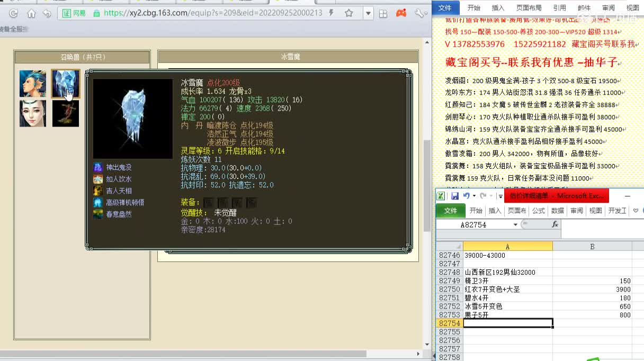Open Word's 引用 ribbon tab
The image size is (644, 361).
(x=559, y=8)
